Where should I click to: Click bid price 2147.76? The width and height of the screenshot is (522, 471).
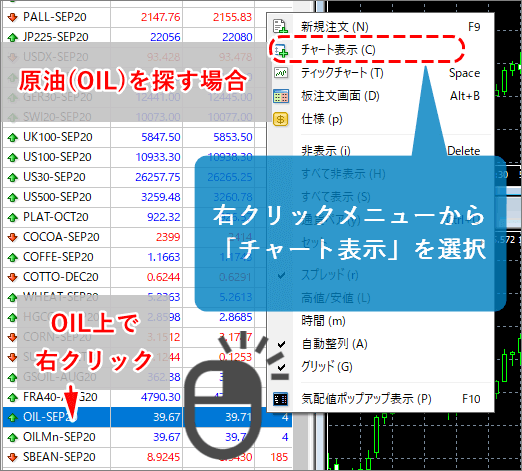tap(160, 17)
